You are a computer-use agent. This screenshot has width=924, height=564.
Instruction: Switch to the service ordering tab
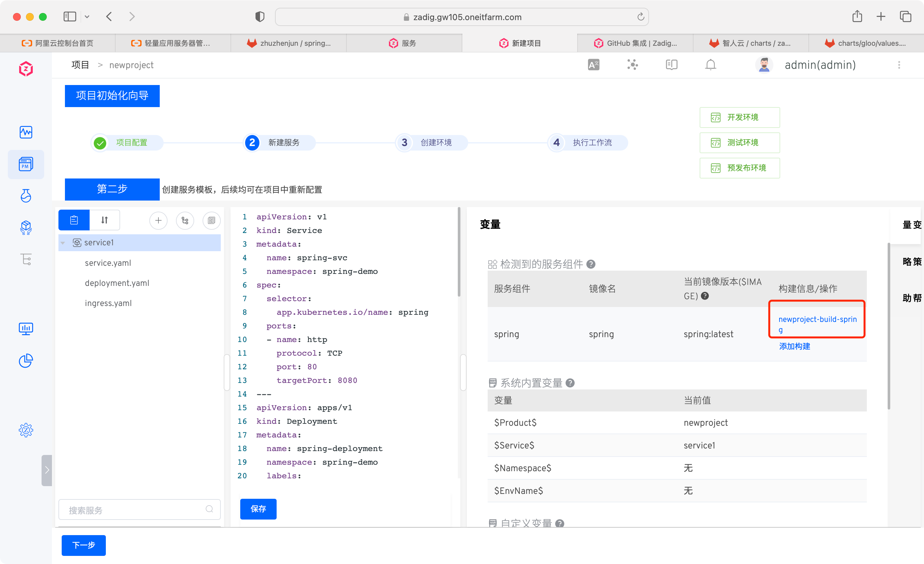(x=105, y=220)
